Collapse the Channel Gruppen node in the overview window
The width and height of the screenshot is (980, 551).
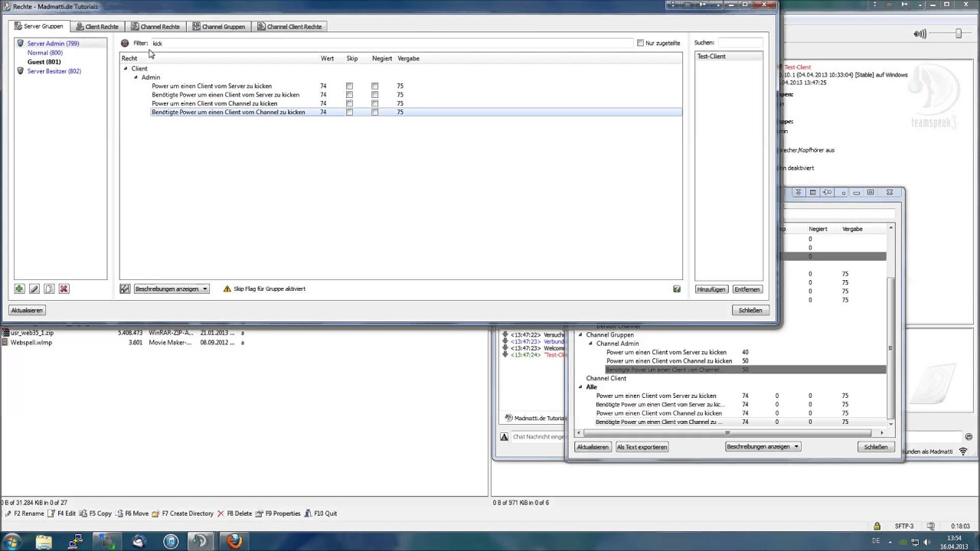pyautogui.click(x=580, y=335)
